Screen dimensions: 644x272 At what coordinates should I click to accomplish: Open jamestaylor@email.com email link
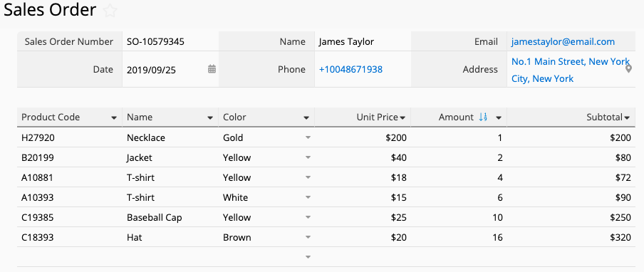coord(563,42)
